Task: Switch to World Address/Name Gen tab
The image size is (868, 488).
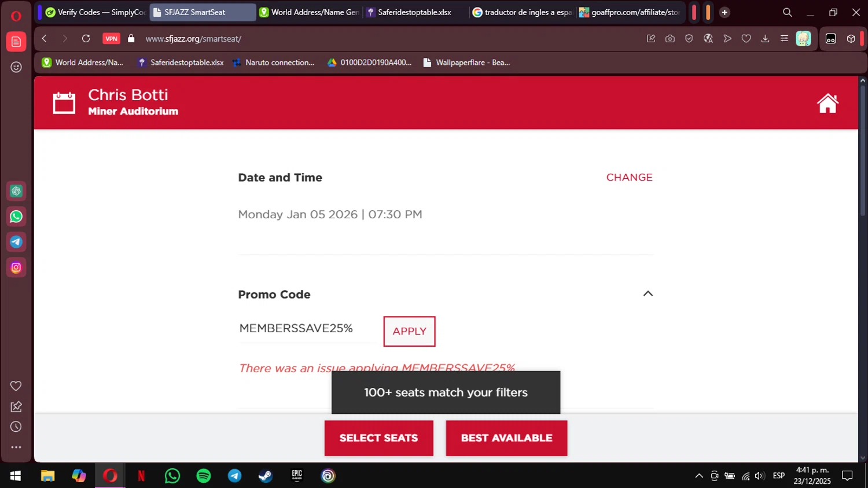Action: pyautogui.click(x=310, y=12)
